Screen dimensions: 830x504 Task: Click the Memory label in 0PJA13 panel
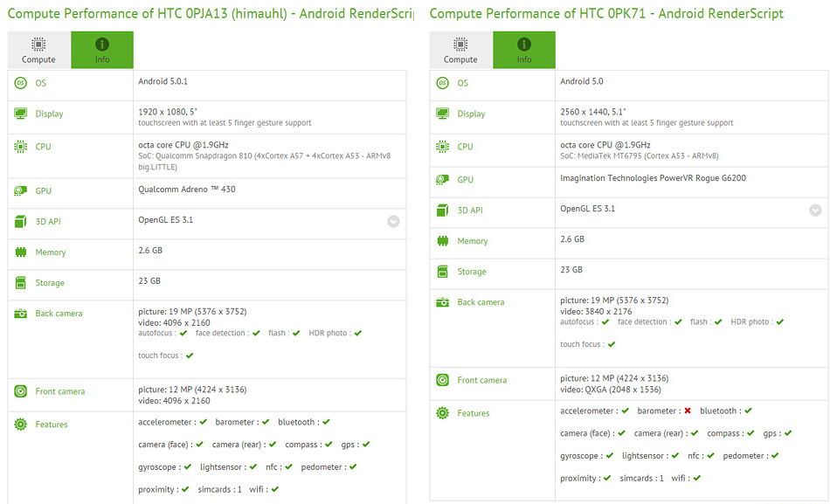click(x=51, y=252)
